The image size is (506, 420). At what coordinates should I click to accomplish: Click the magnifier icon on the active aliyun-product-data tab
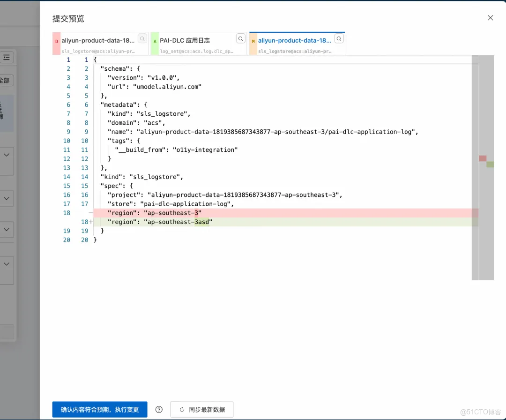(x=339, y=38)
